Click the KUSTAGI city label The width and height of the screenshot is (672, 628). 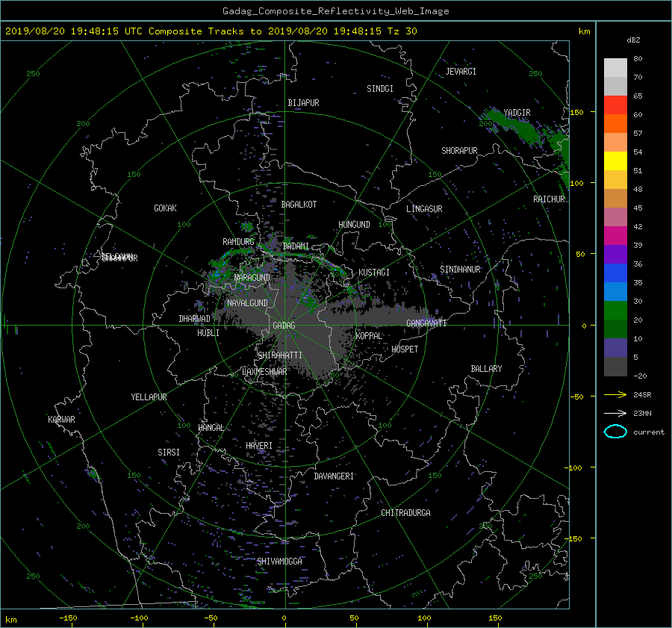[374, 273]
